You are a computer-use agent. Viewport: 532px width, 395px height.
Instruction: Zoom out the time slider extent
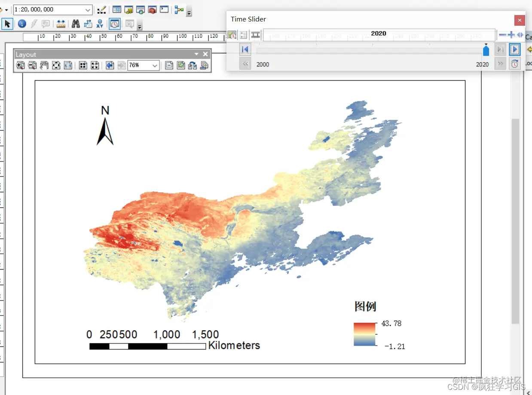tap(502, 35)
